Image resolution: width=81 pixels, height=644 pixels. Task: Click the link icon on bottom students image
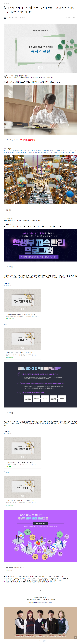[76, 638]
